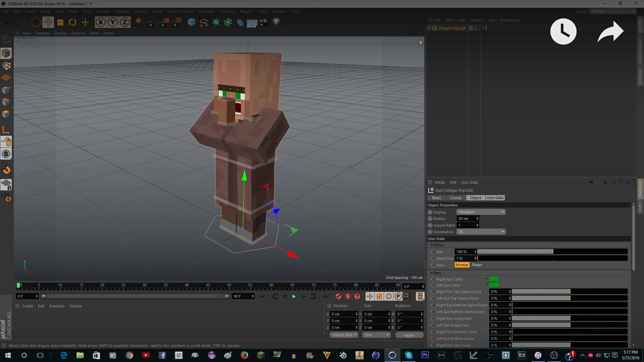Viewport: 644px width, 362px height.
Task: Toggle Z axis lock
Action: coord(124,22)
